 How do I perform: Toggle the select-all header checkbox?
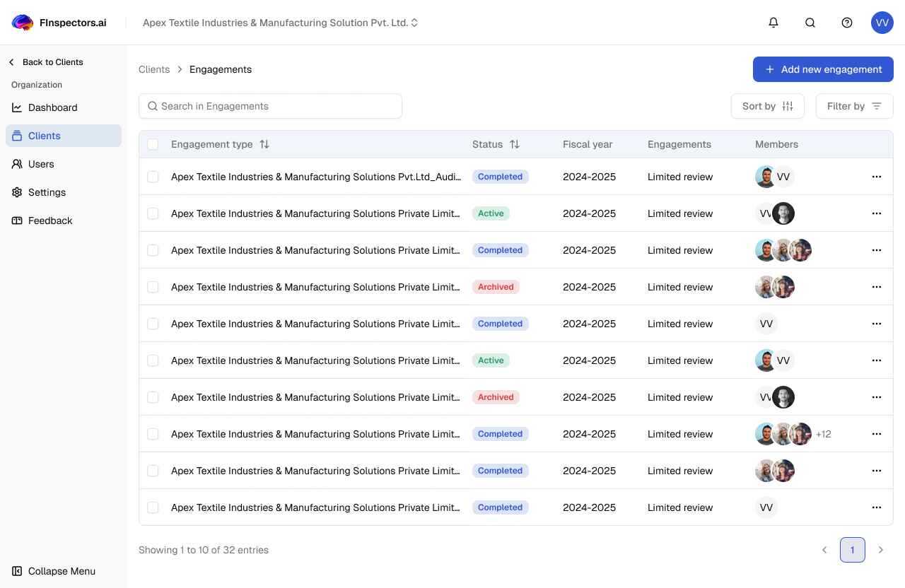click(153, 144)
